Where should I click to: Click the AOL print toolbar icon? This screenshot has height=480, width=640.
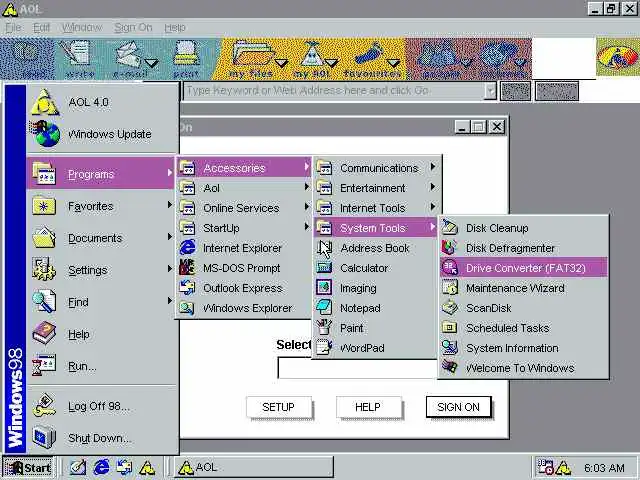[x=186, y=59]
